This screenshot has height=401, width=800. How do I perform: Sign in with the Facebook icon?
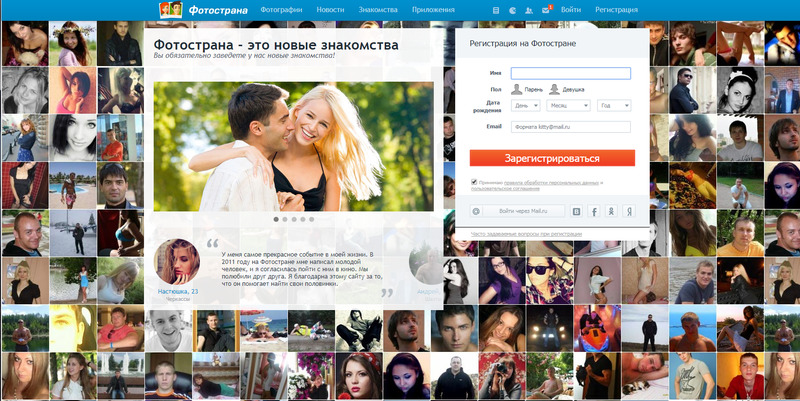tap(594, 211)
